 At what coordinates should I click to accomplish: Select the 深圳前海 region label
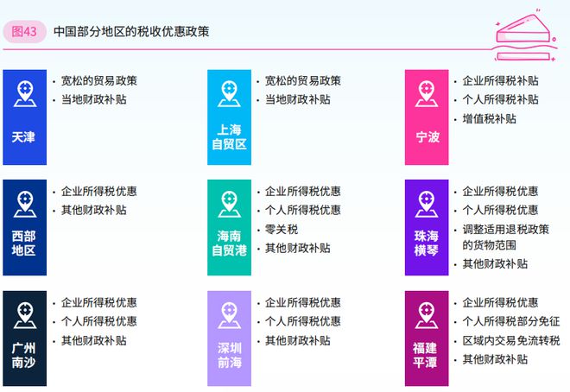(x=230, y=356)
